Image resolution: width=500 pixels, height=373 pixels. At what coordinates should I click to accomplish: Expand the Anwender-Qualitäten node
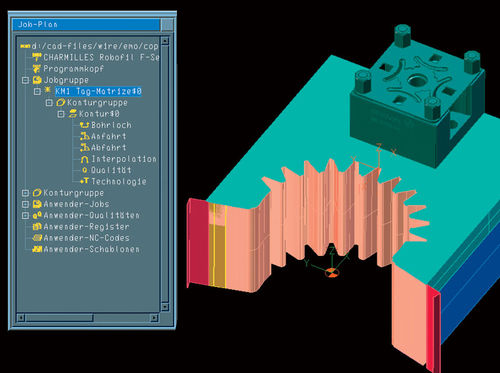pyautogui.click(x=25, y=215)
